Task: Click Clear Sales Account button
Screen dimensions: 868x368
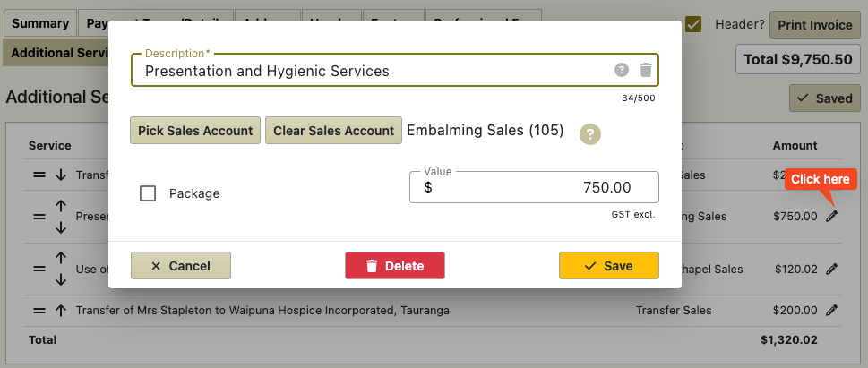Action: tap(334, 131)
